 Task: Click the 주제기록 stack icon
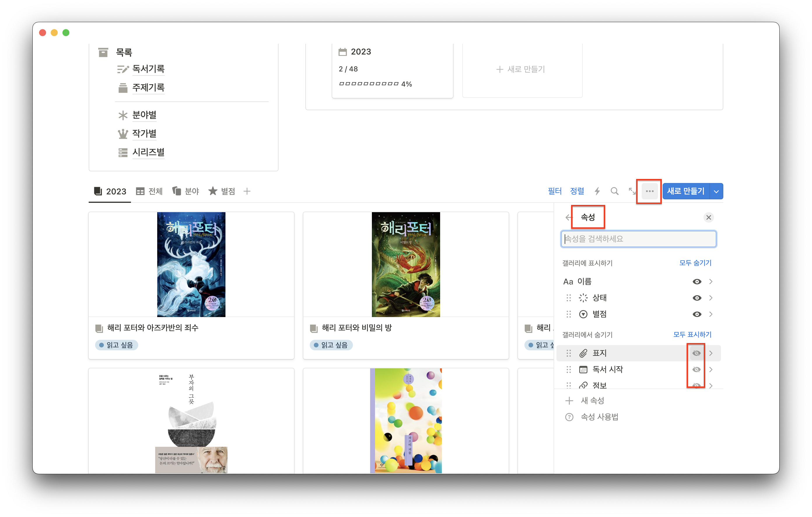pyautogui.click(x=123, y=88)
